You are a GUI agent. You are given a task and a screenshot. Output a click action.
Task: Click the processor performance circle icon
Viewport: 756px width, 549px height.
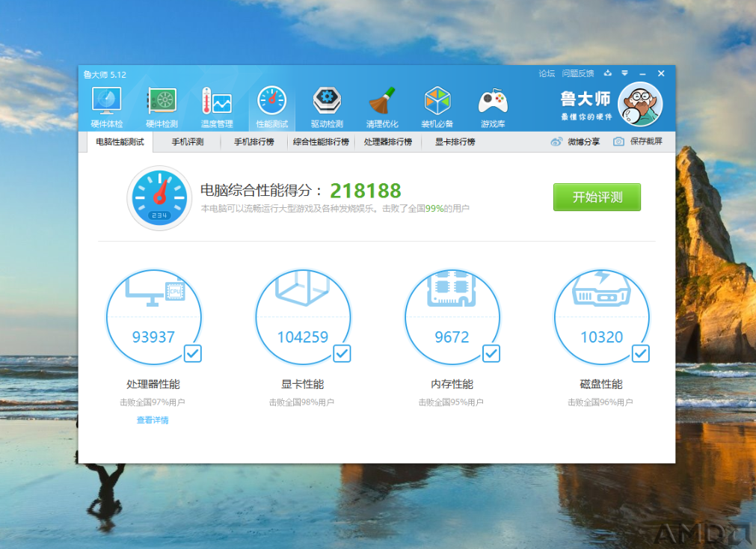click(154, 316)
